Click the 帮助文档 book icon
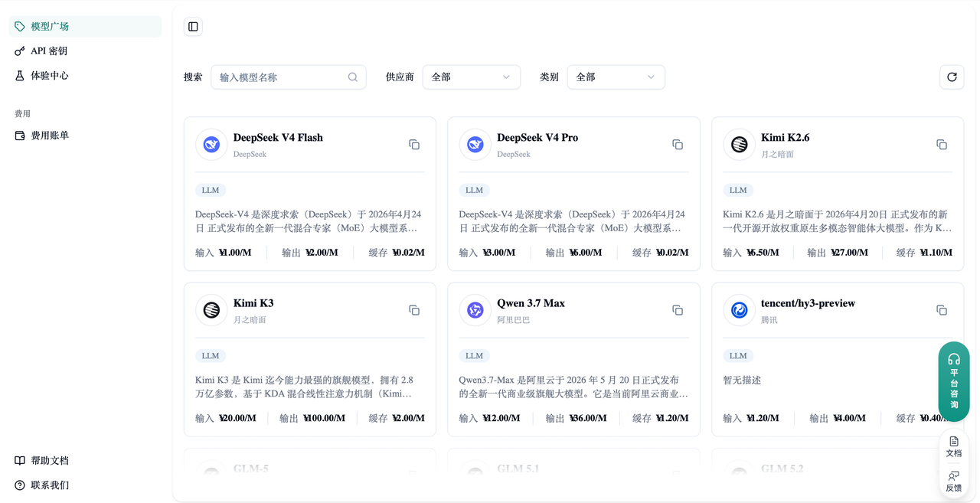The image size is (980, 503). click(20, 461)
